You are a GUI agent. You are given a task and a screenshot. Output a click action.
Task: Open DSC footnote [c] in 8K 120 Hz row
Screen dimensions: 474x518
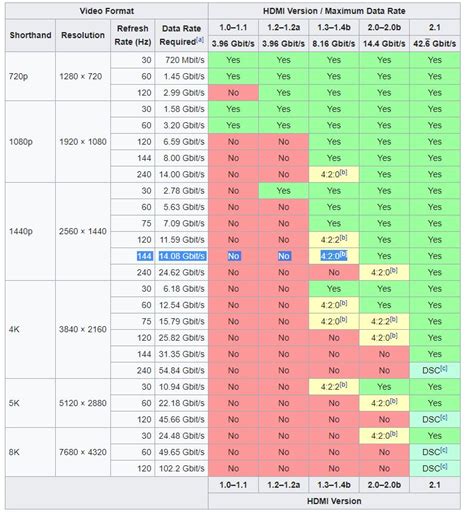(444, 467)
